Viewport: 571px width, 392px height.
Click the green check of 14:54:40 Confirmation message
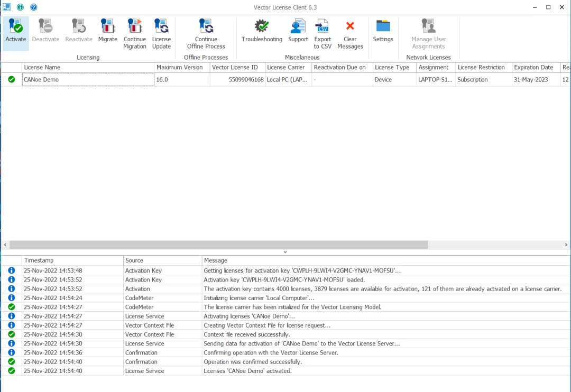(12, 361)
